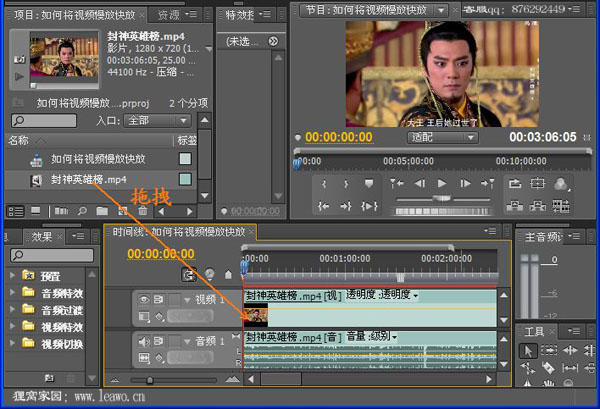600x409 pixels.
Task: Select the 效果 panel tab
Action: tap(42, 237)
